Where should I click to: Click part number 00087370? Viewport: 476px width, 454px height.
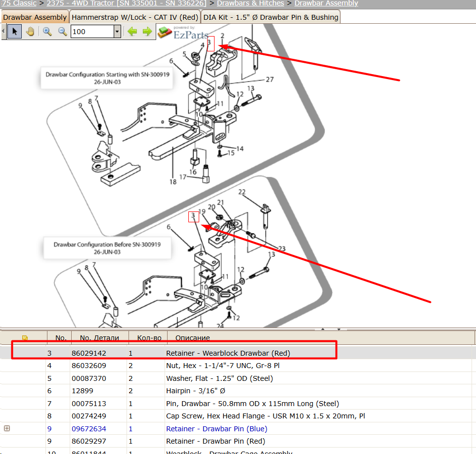click(x=89, y=378)
